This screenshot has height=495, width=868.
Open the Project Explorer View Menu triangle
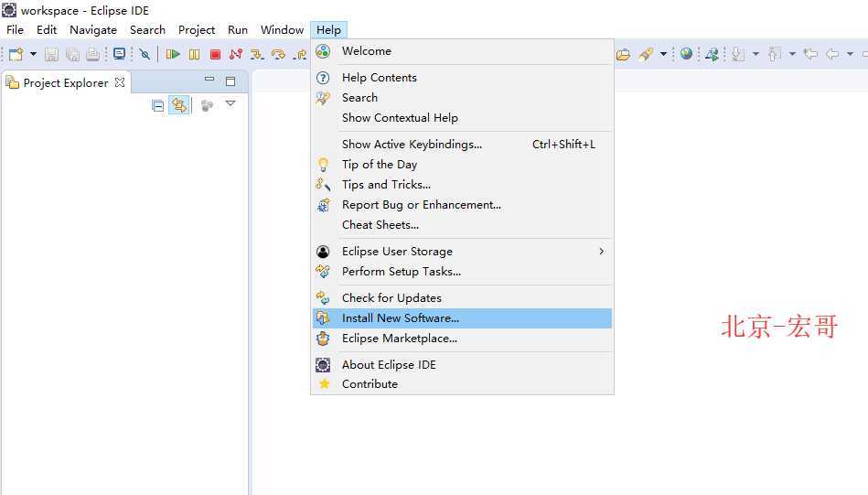point(230,103)
